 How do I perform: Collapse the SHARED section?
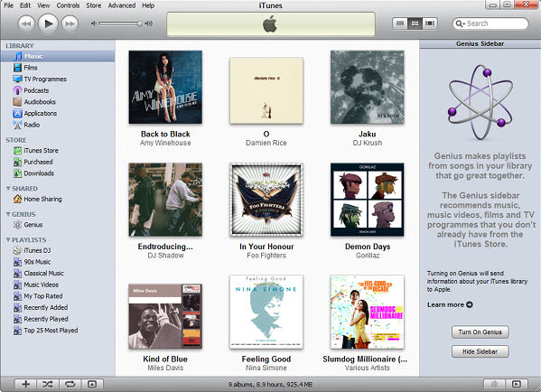click(x=8, y=189)
